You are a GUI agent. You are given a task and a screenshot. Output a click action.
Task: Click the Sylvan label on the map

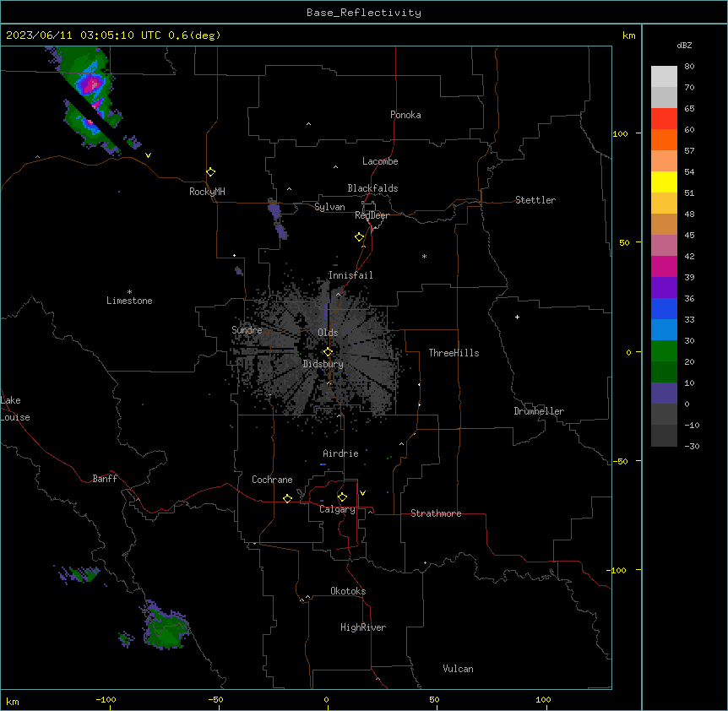(329, 207)
